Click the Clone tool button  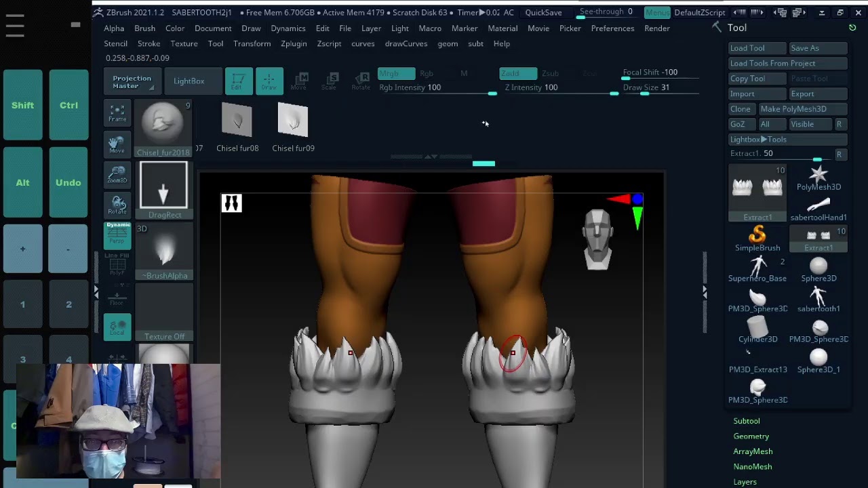tap(741, 109)
